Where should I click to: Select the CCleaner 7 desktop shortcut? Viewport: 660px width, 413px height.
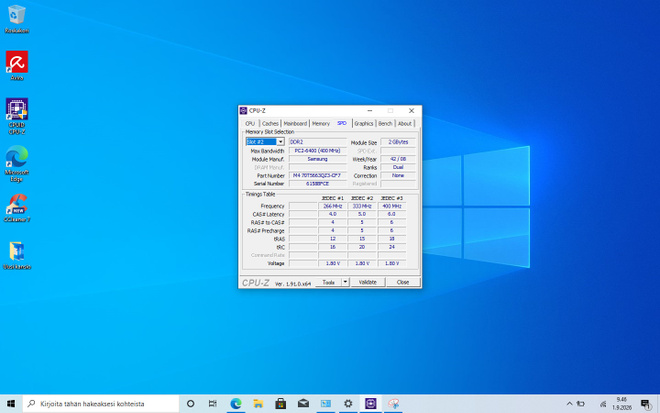click(x=17, y=208)
